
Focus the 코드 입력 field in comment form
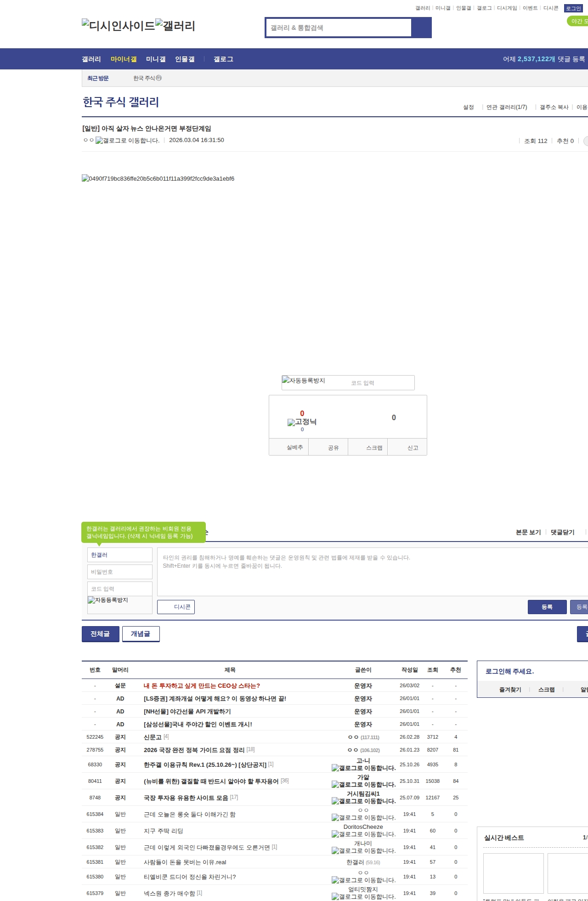click(120, 589)
